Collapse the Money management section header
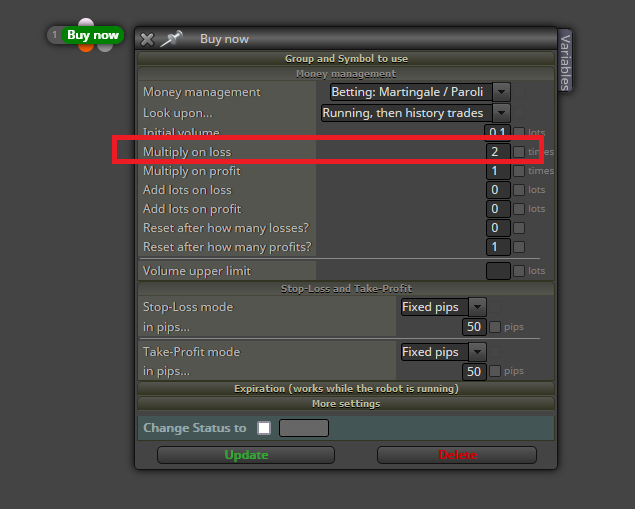635x509 pixels. [346, 74]
